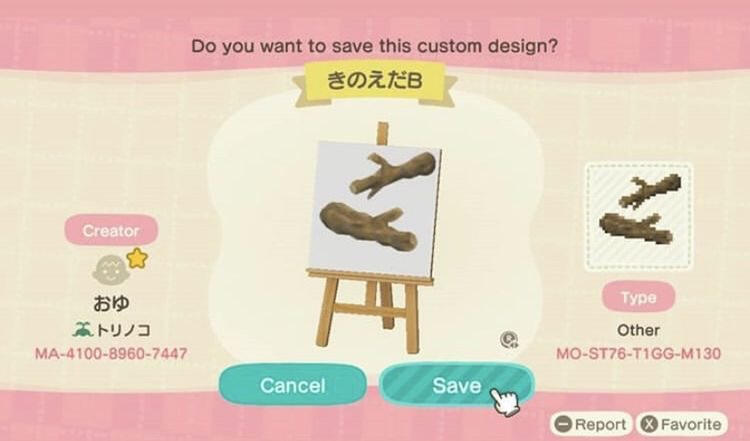Click the upper branch on canvas

click(393, 175)
